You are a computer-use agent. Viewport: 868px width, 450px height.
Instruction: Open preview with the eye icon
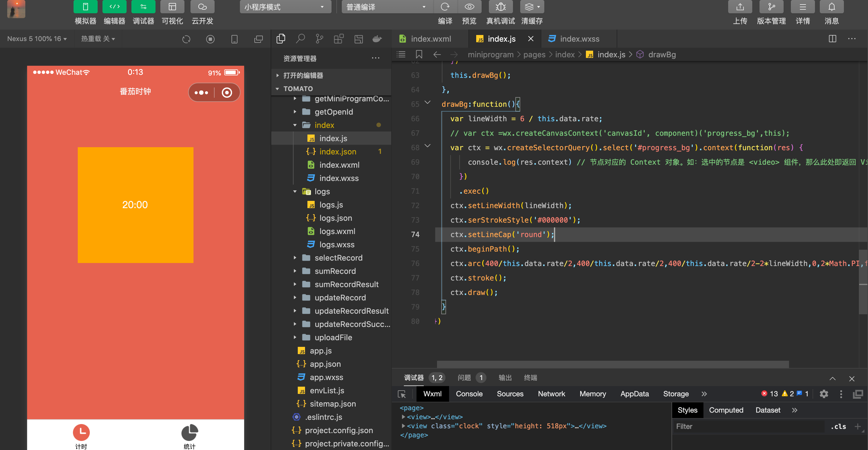tap(469, 7)
